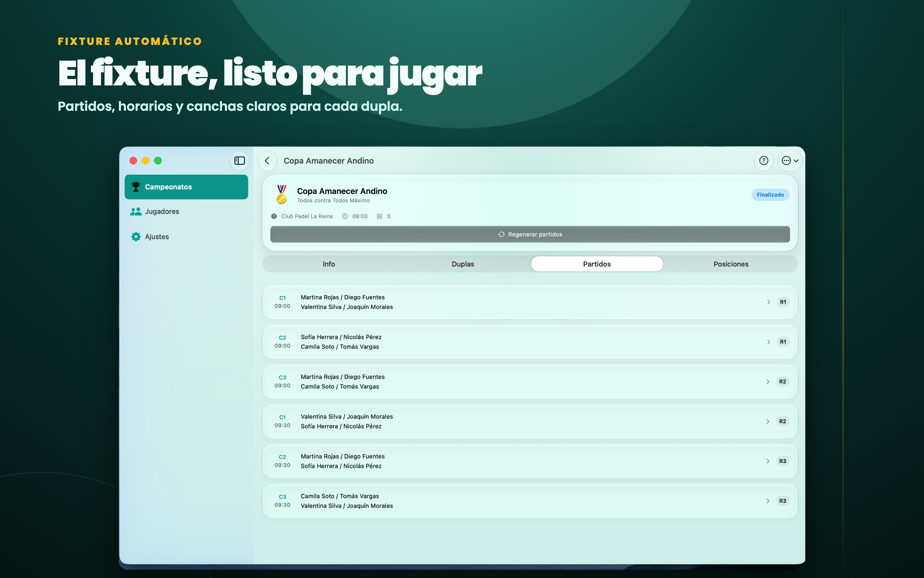This screenshot has height=578, width=924.
Task: Click the 'Copa Amanecer Andino' toolbar title
Action: (329, 161)
